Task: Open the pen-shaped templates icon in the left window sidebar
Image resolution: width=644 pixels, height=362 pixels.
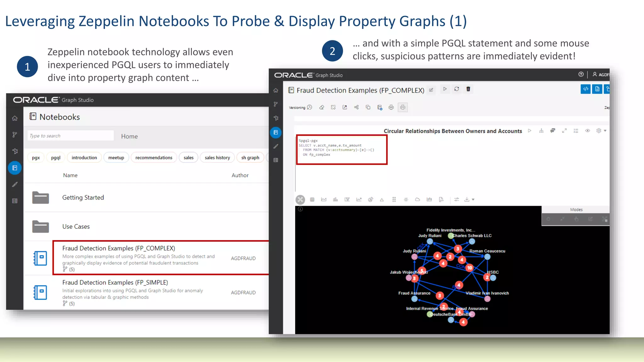Action: [15, 184]
